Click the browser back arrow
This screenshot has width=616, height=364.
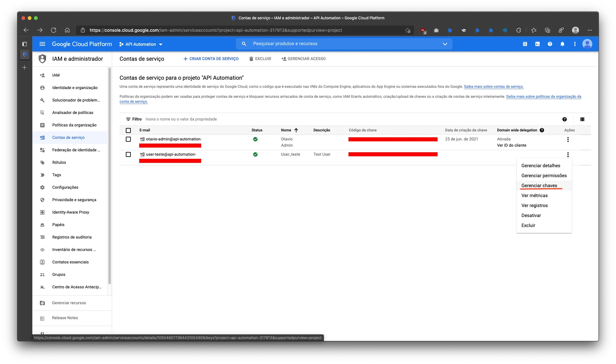click(26, 30)
